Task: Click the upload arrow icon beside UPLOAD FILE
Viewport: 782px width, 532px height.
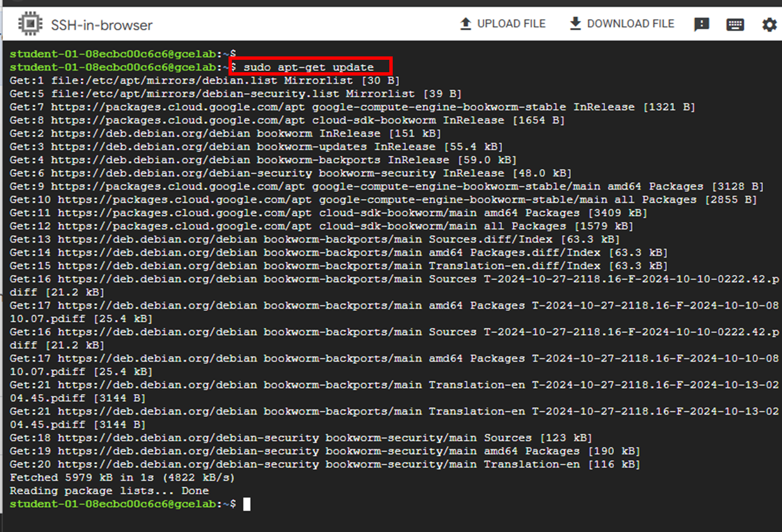Action: click(x=465, y=24)
